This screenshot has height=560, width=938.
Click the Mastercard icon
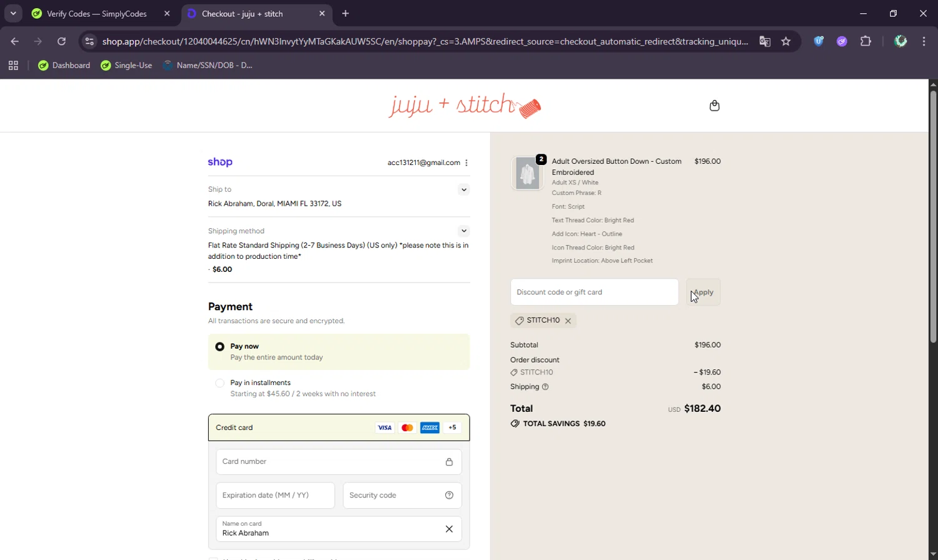(x=407, y=427)
